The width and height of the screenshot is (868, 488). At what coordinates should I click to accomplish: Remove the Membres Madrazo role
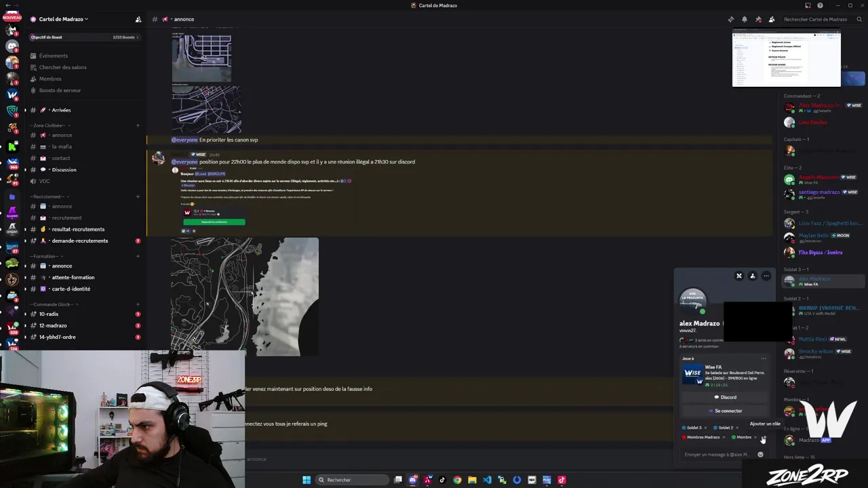[724, 437]
